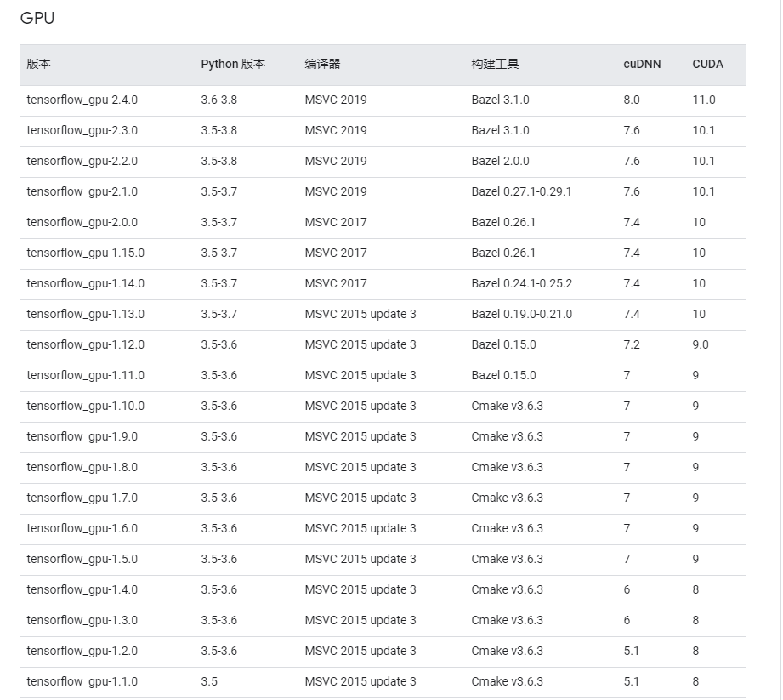Select tensorflow_gpu-2.4.0 version cell
The image size is (783, 700).
(x=82, y=100)
